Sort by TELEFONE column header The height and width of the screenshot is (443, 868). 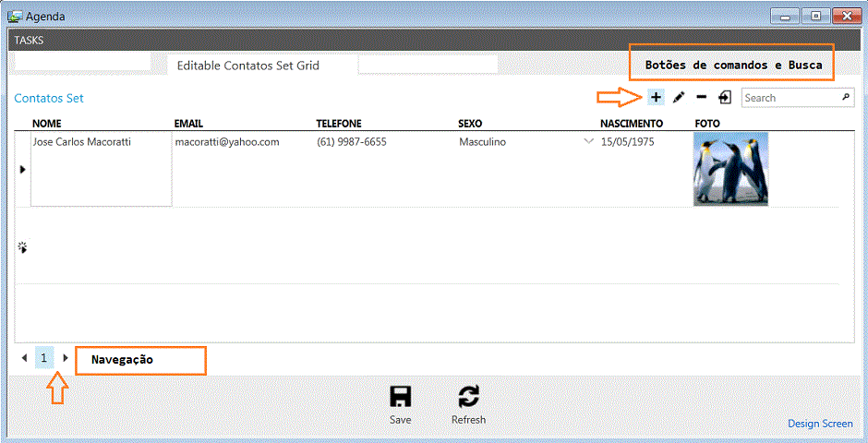point(339,124)
